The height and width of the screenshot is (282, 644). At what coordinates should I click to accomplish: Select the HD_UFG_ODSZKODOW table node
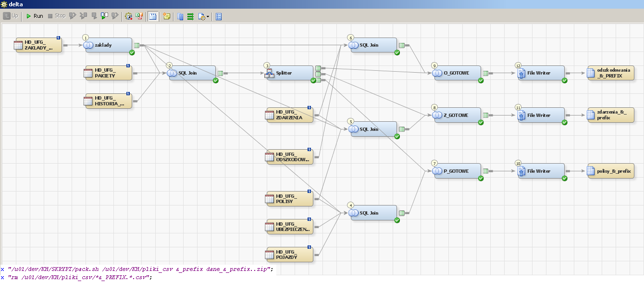click(290, 157)
